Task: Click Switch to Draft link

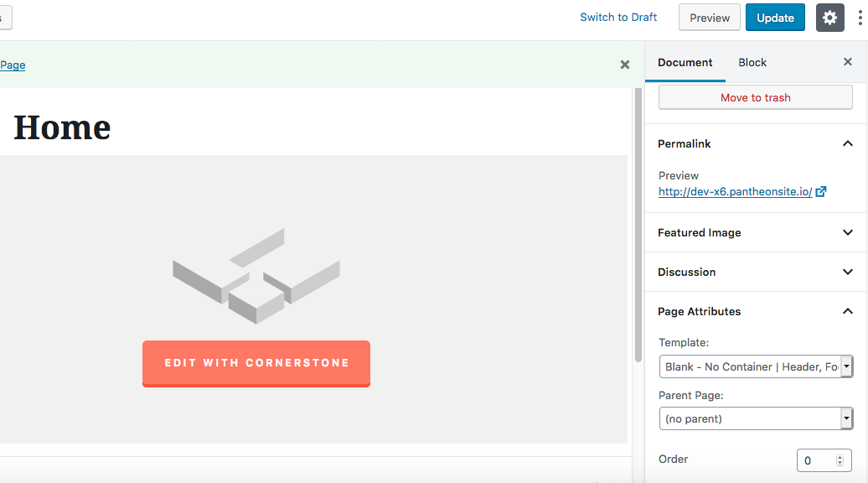Action: coord(618,17)
